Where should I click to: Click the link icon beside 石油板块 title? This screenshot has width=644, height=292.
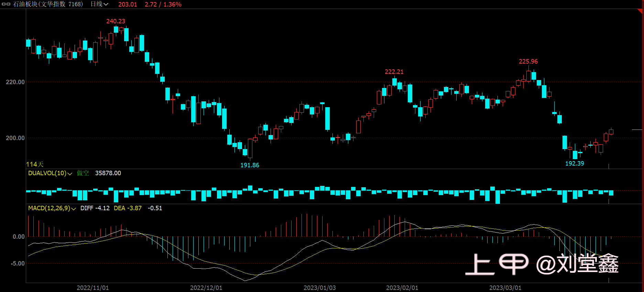click(x=6, y=4)
